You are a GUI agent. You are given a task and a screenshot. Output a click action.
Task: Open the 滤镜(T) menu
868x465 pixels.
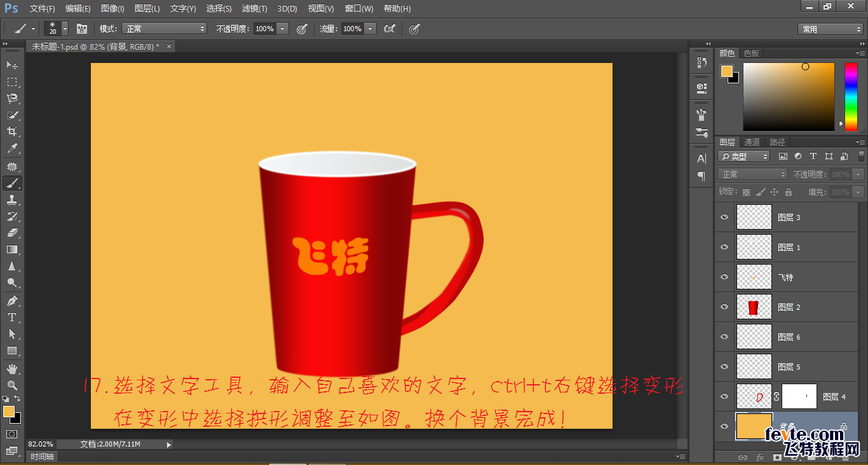(255, 9)
